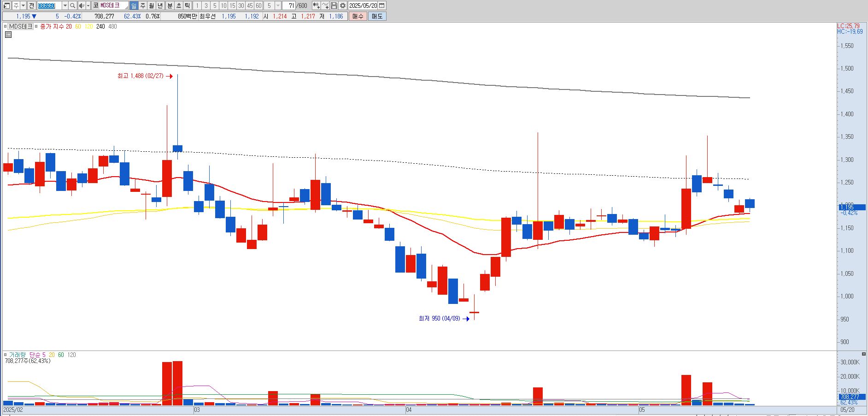Click the add line indicator icon
Viewport: 868px width, 416px height.
[325, 6]
